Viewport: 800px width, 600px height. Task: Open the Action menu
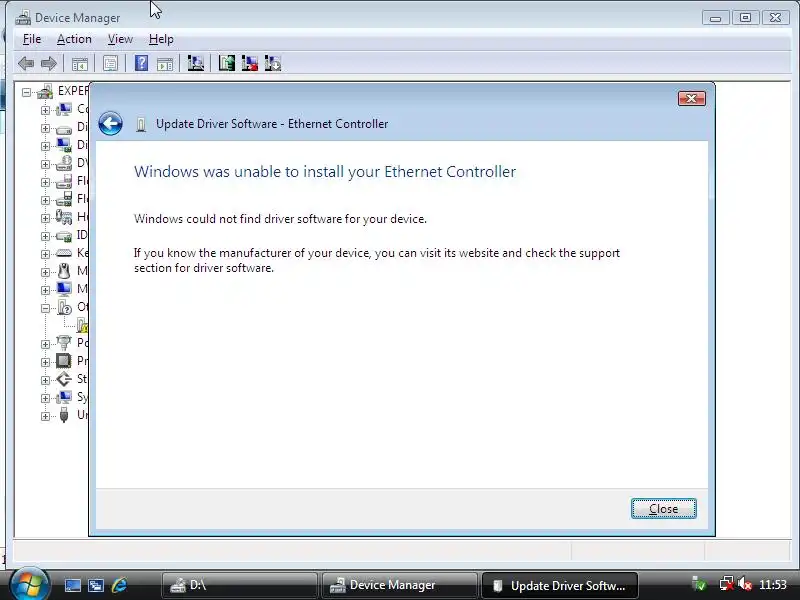point(74,39)
